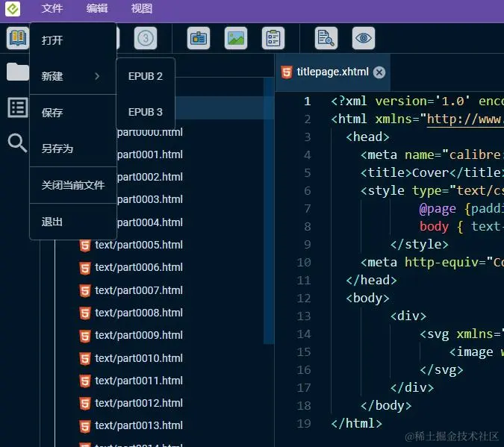The height and width of the screenshot is (447, 504).
Task: Click HTML5 icon beside text/part0011.html
Action: pyautogui.click(x=85, y=381)
